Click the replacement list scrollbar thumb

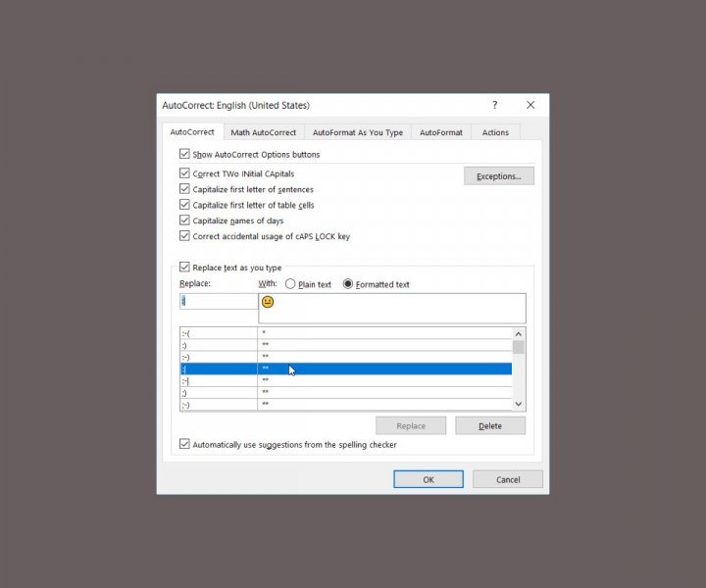tap(519, 347)
